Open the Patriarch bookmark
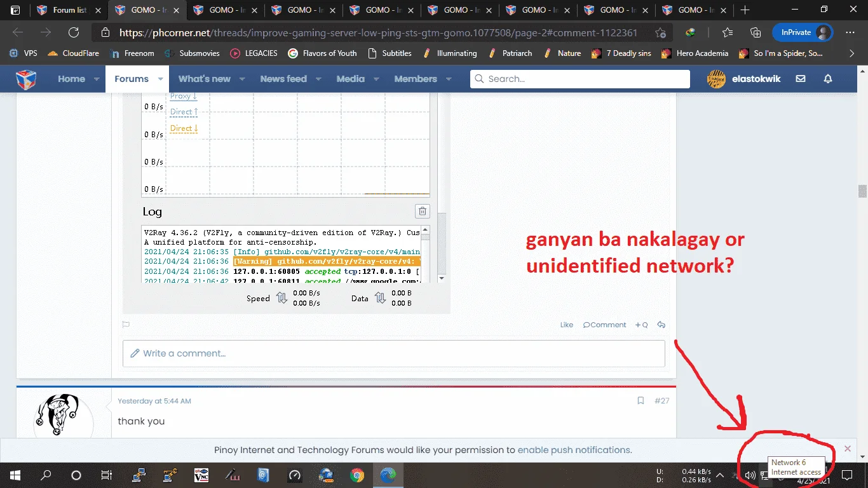868x488 pixels. (510, 53)
